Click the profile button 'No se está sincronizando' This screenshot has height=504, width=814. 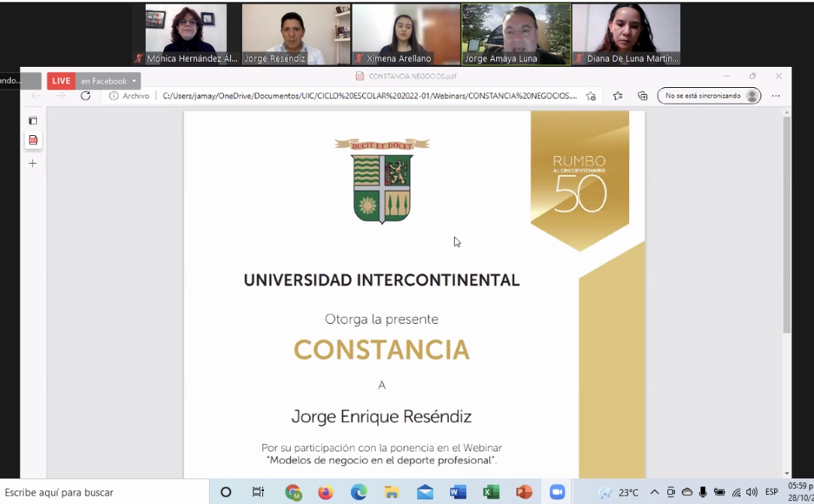709,96
